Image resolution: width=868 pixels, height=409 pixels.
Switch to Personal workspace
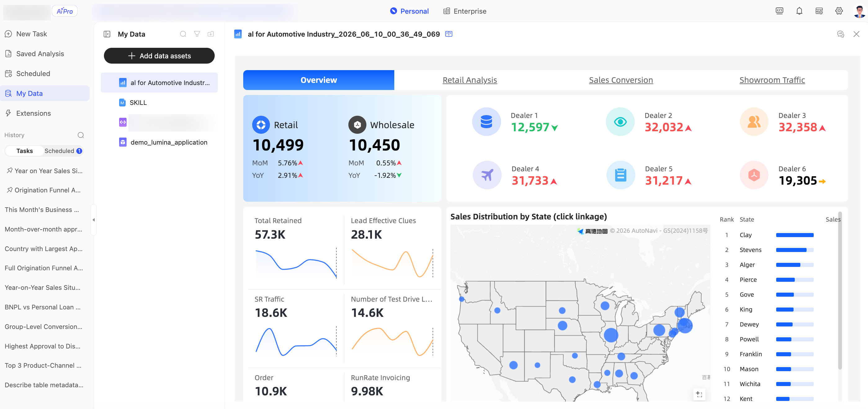[x=409, y=11]
